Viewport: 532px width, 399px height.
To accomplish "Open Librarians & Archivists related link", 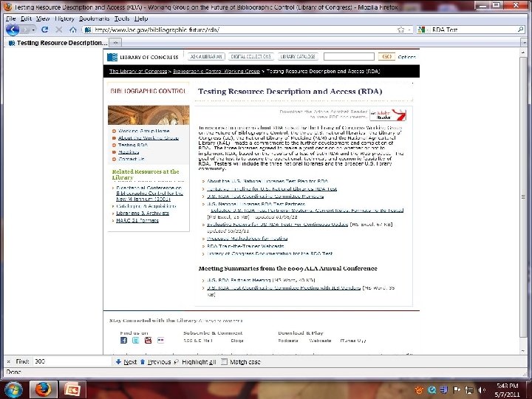I will coord(143,213).
